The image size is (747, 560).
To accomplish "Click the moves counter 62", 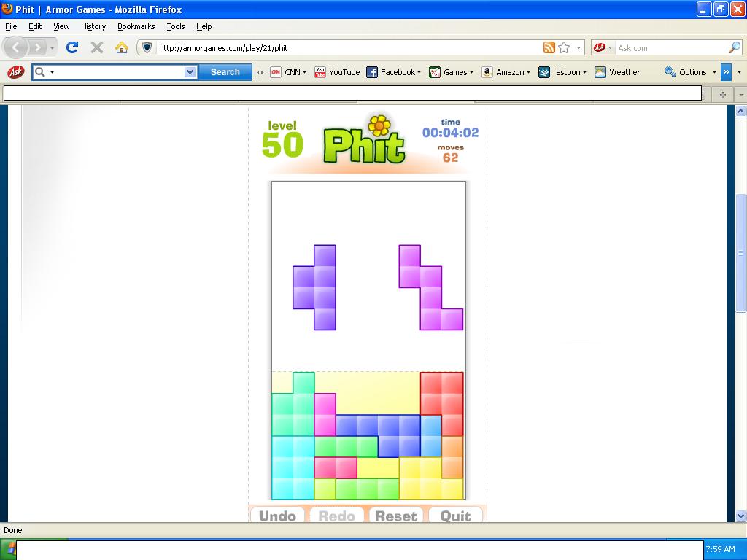I will pyautogui.click(x=450, y=157).
